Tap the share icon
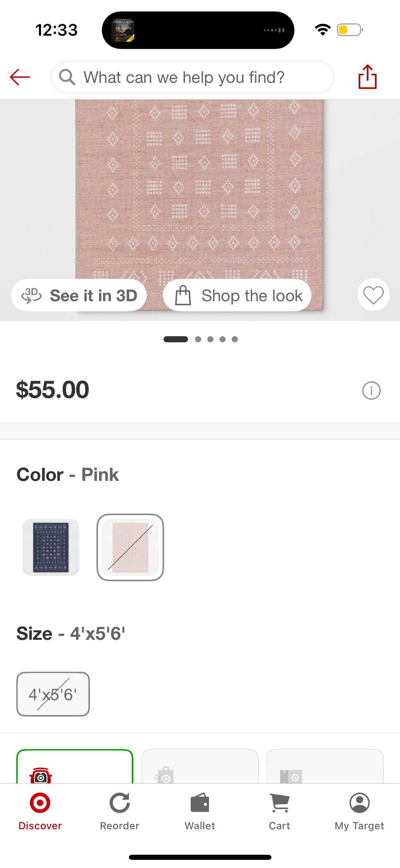This screenshot has height=868, width=400. pos(367,77)
